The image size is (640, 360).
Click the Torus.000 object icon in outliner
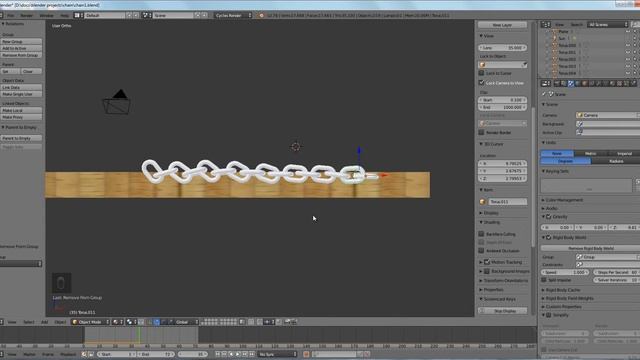[x=555, y=45]
